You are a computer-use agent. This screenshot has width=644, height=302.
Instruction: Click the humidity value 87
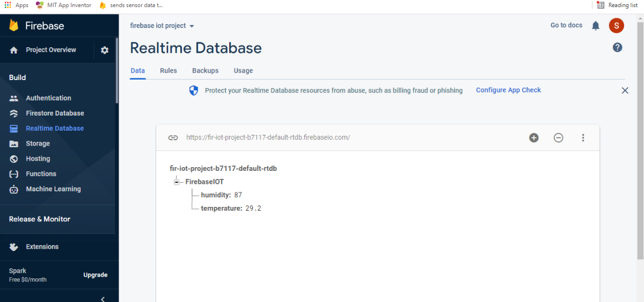click(x=238, y=195)
